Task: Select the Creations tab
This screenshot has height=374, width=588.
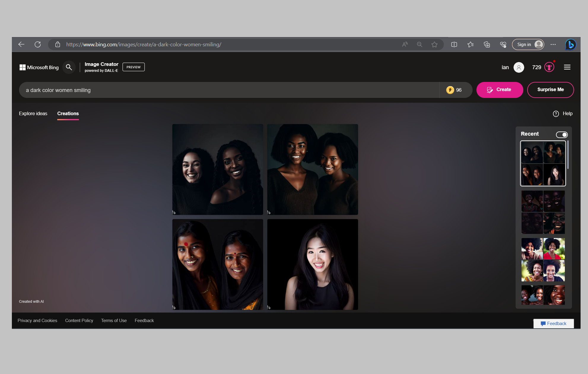Action: [x=68, y=114]
